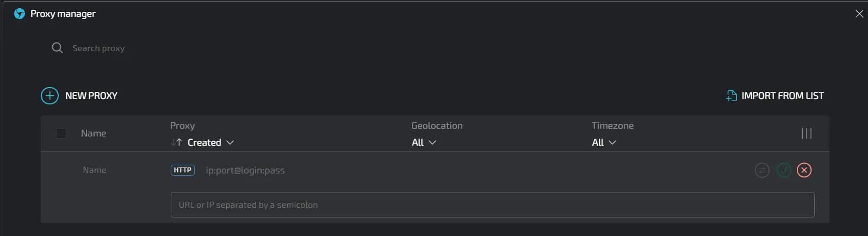This screenshot has width=868, height=236.
Task: Confirm the proxy with the green checkmark
Action: click(783, 170)
